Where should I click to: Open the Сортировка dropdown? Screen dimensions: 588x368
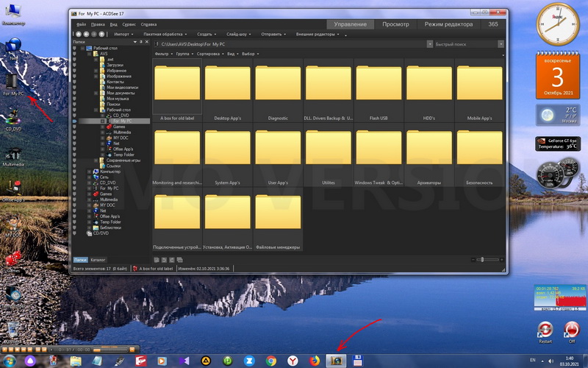click(x=209, y=54)
